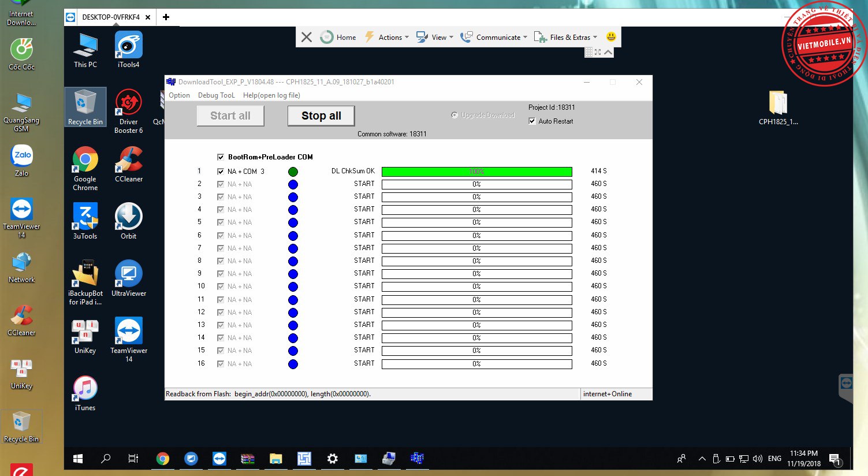Image resolution: width=868 pixels, height=476 pixels.
Task: Toggle full screen in TeamViewer toolbar
Action: pos(598,52)
